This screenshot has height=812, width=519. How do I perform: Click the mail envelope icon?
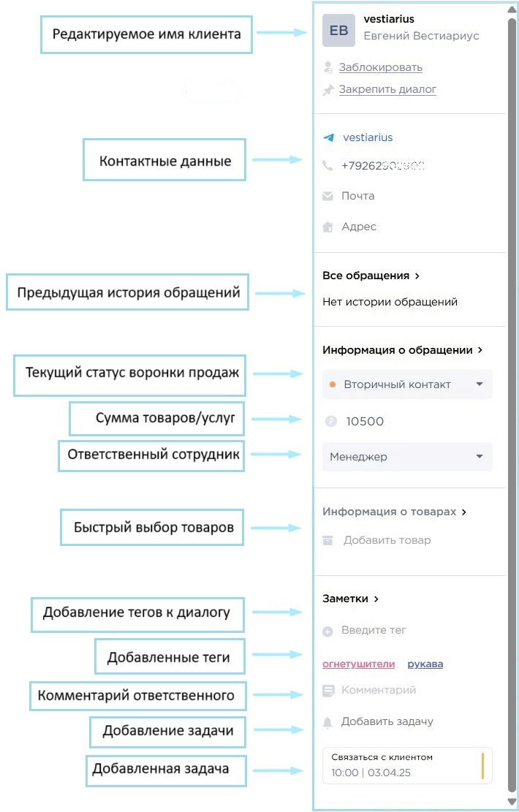click(328, 196)
